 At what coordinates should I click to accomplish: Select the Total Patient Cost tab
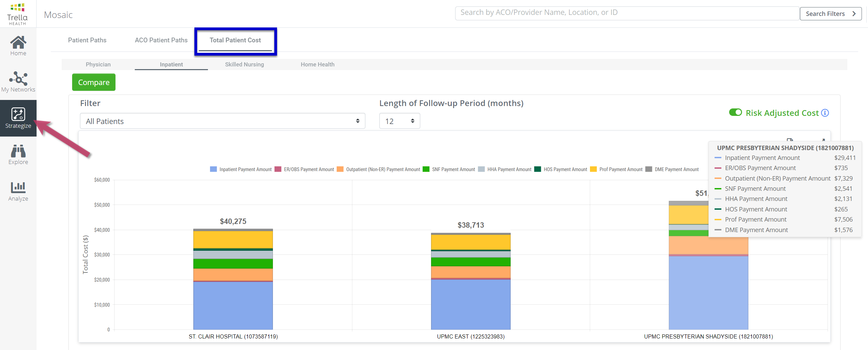[x=235, y=40]
